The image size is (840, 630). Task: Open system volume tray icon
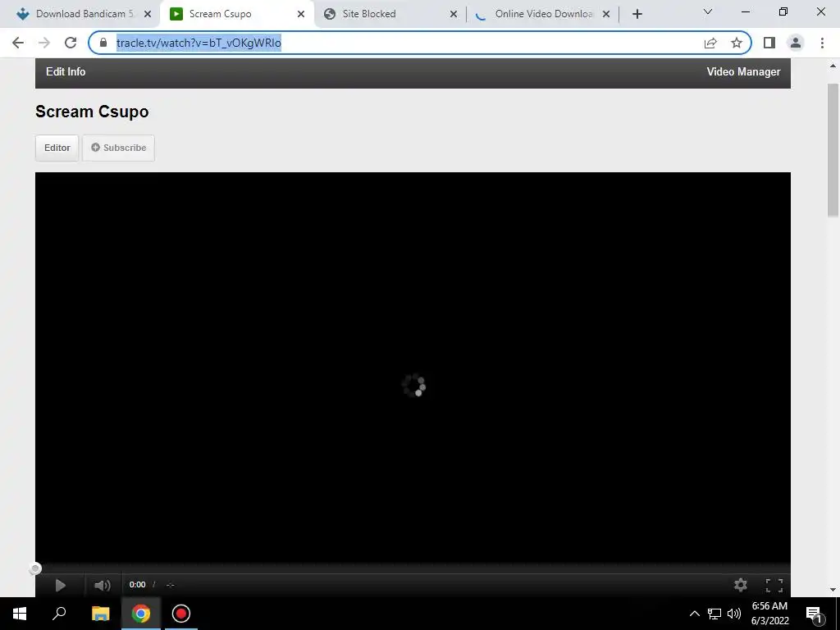734,614
